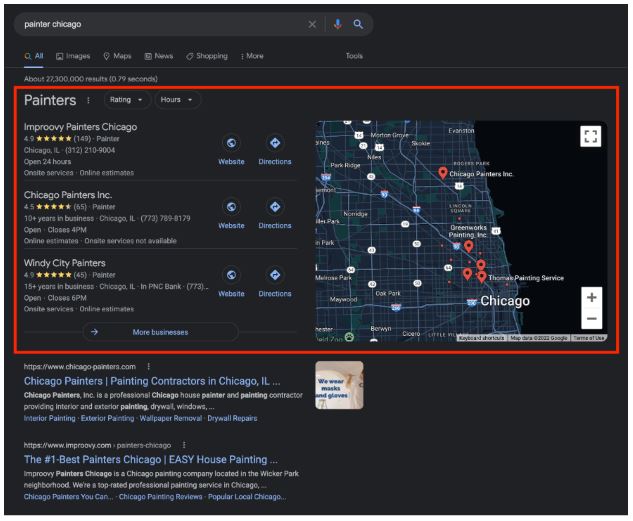Switch to the Shopping tab
Viewport: 633px width, 521px height.
pyautogui.click(x=207, y=56)
